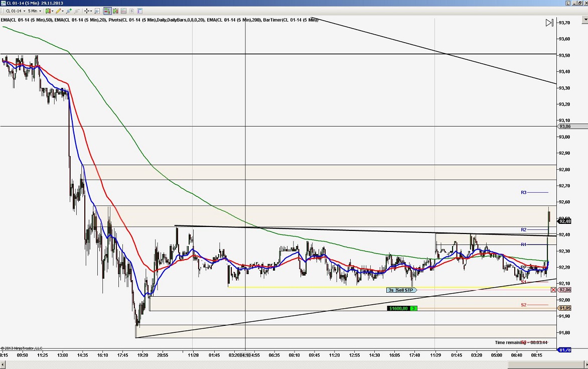Click the Chart Trader bars icon
588x369 pixels.
pos(115,11)
